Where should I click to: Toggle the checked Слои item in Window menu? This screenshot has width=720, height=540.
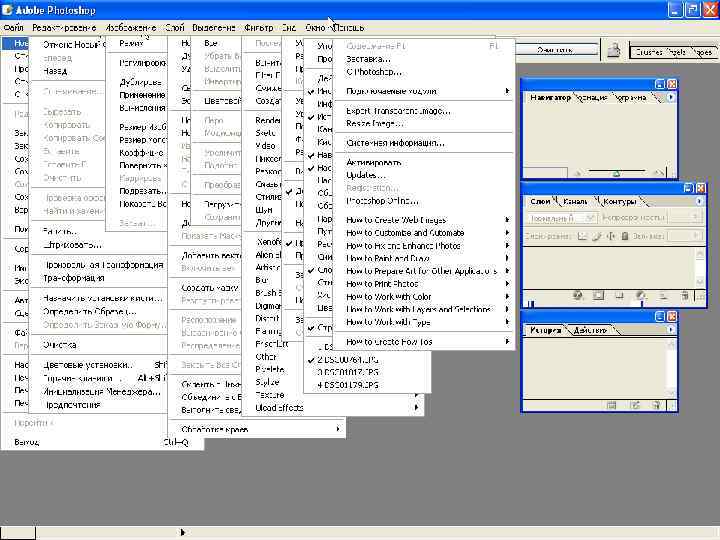320,270
